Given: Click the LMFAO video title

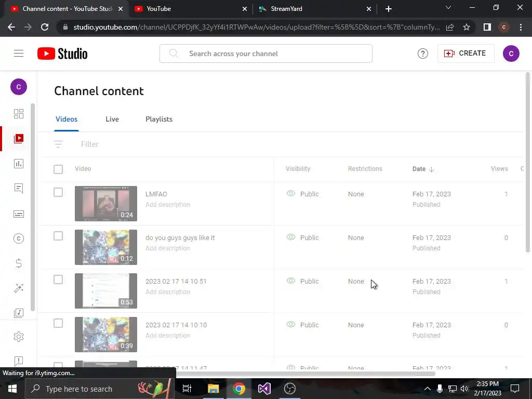Looking at the screenshot, I should (156, 194).
